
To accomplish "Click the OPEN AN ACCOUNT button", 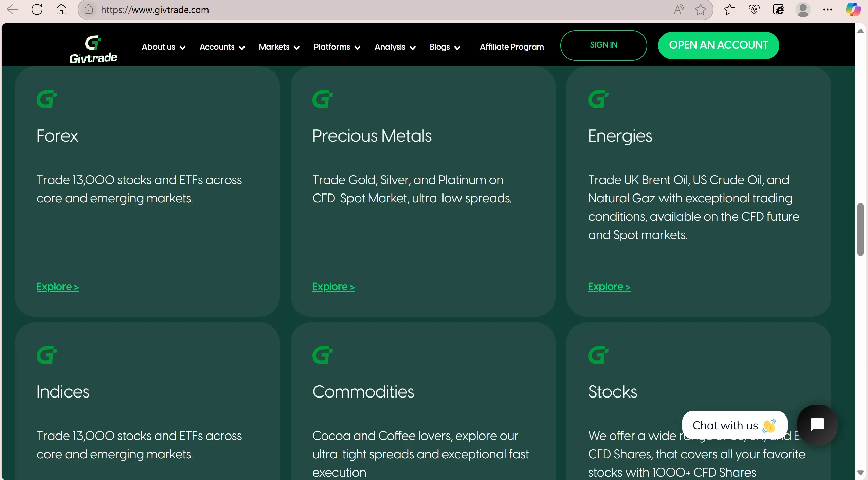I will (x=719, y=45).
